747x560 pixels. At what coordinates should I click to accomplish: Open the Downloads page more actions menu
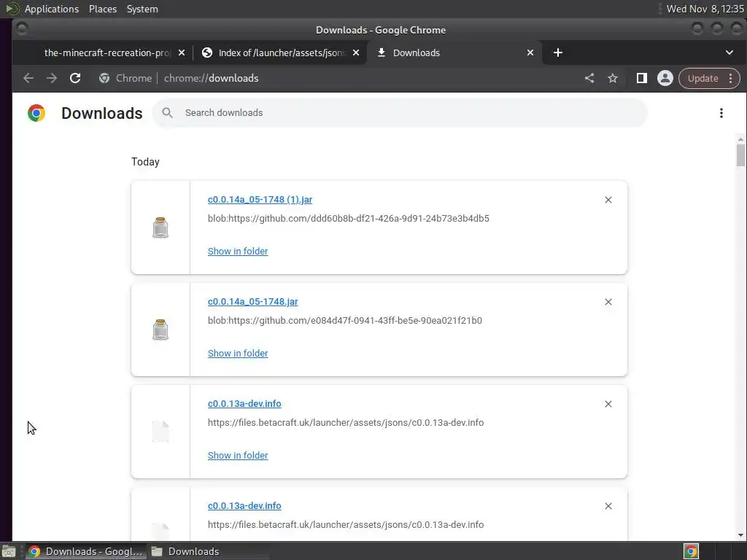(x=721, y=113)
